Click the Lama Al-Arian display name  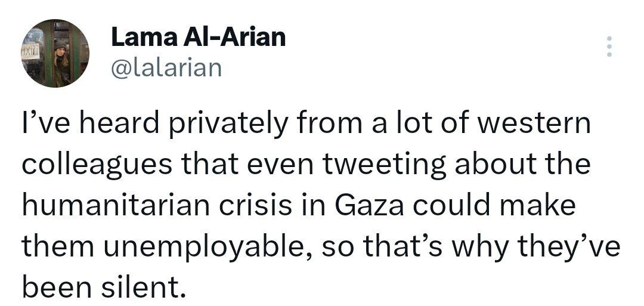(x=199, y=38)
